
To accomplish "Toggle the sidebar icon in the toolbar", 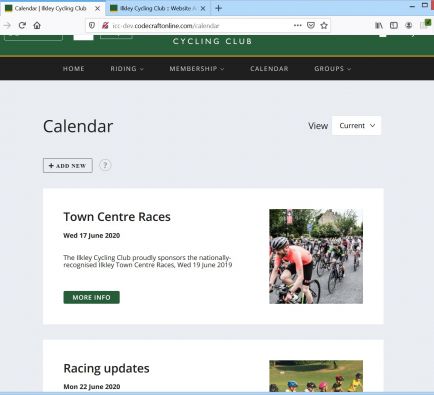I will [x=394, y=25].
